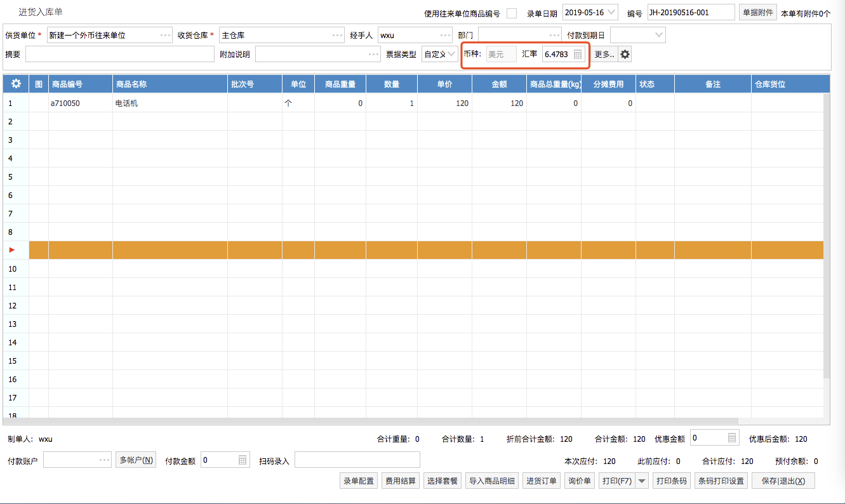The image size is (845, 504).
Task: Open 经手人 lookup ellipsis
Action: [x=446, y=35]
